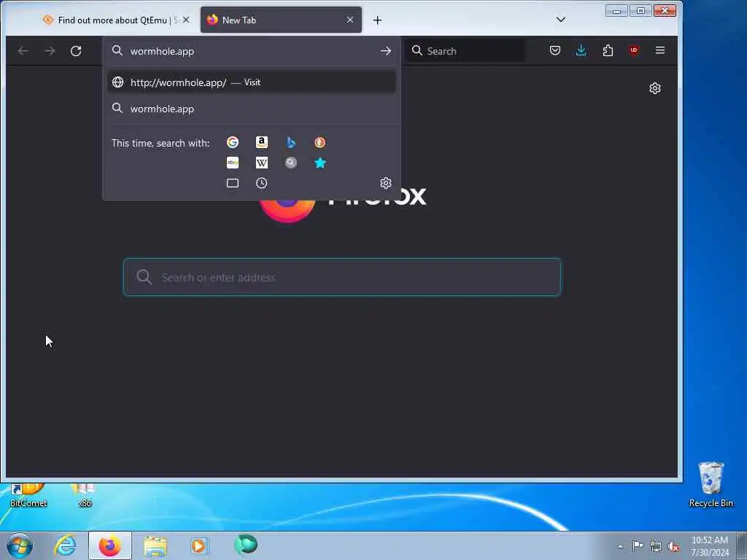Image resolution: width=747 pixels, height=560 pixels.
Task: Reload the current page
Action: (76, 51)
